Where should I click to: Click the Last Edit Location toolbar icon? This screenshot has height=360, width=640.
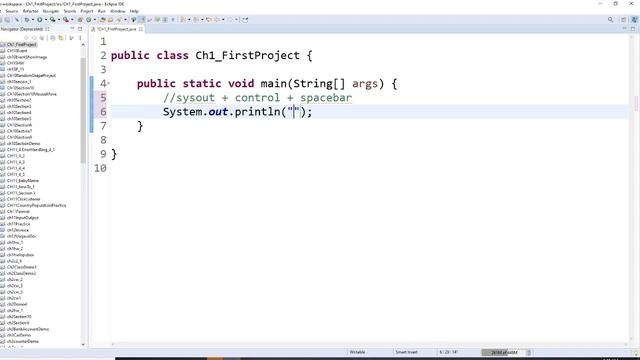click(209, 20)
